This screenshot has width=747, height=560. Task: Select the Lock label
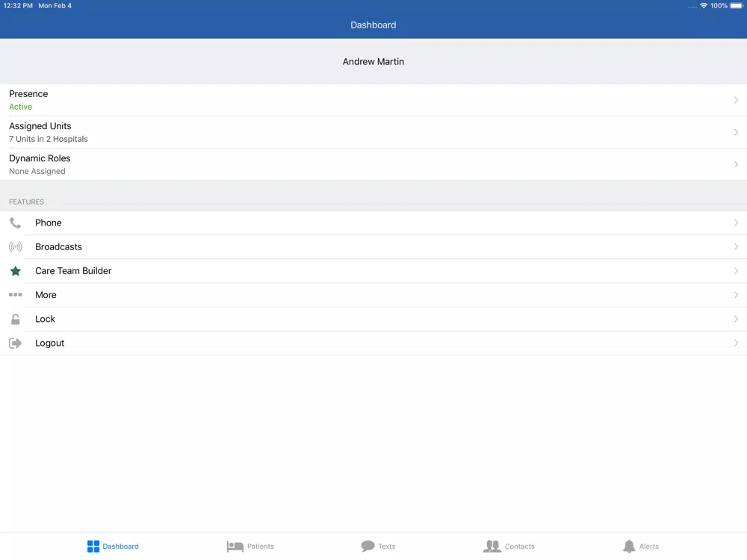[46, 319]
